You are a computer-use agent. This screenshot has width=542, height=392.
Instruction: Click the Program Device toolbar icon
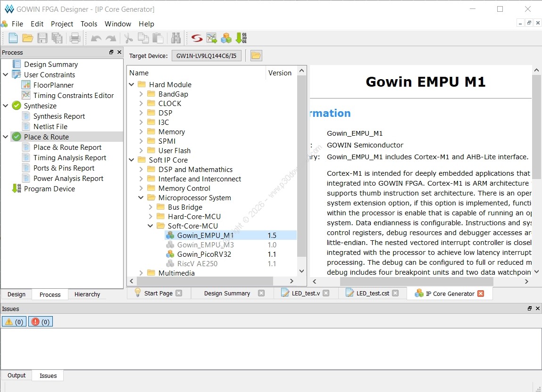click(x=241, y=38)
